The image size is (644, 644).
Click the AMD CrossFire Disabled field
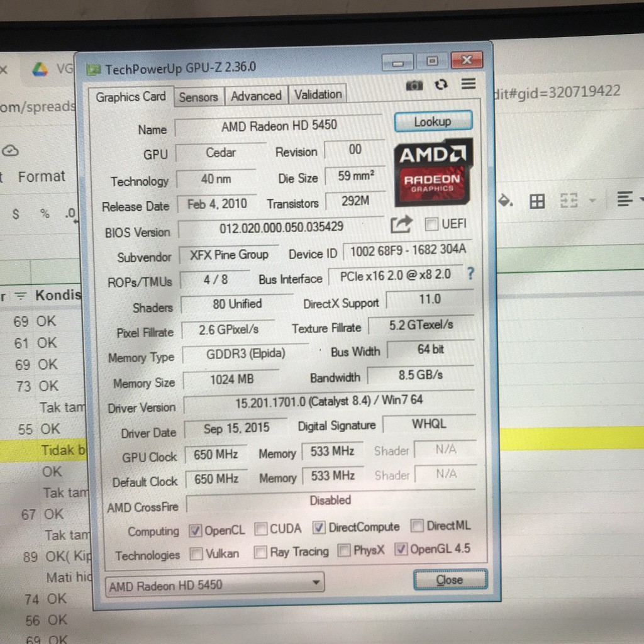(330, 501)
